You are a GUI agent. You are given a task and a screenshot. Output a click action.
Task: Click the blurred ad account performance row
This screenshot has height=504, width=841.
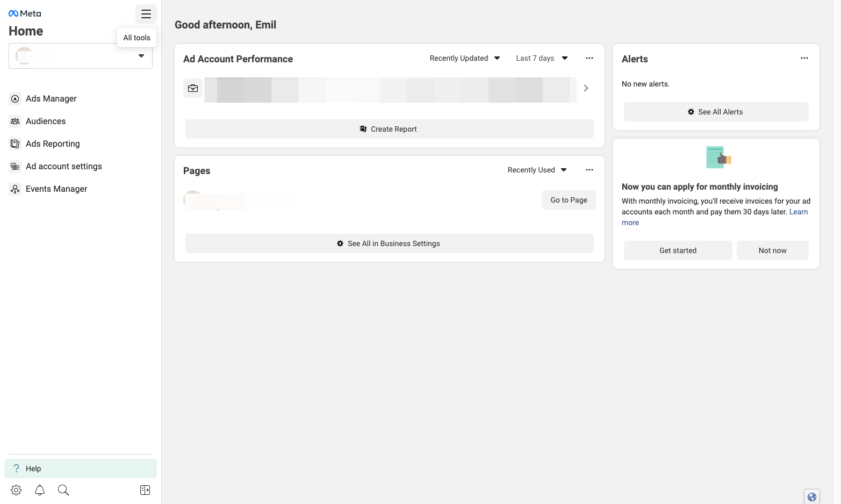point(391,90)
